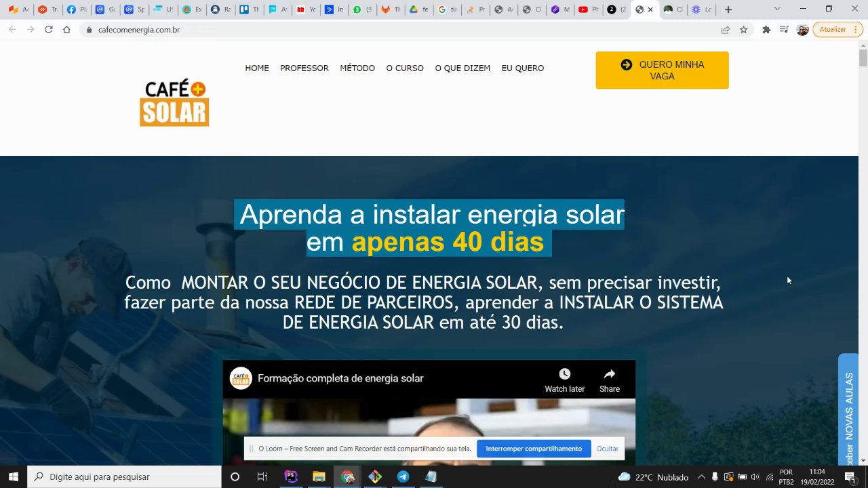
Task: Switch to the YouTube browser tab
Action: pos(589,9)
